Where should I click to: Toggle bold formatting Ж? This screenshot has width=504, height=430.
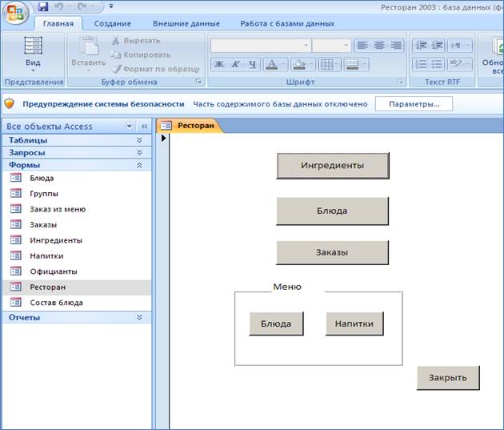click(219, 65)
